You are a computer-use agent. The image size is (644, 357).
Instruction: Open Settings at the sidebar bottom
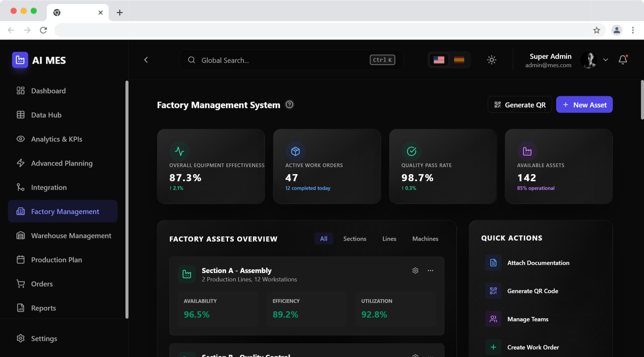point(62,339)
